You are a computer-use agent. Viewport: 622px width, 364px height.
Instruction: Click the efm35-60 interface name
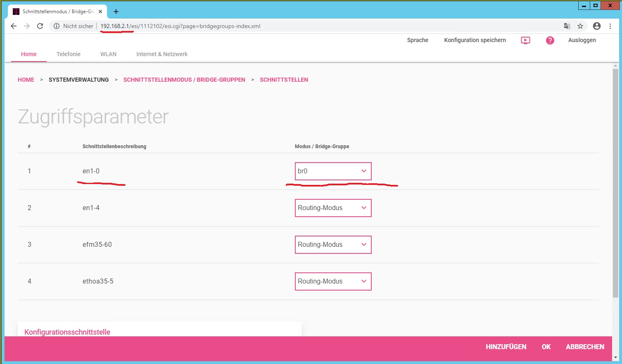[97, 245]
